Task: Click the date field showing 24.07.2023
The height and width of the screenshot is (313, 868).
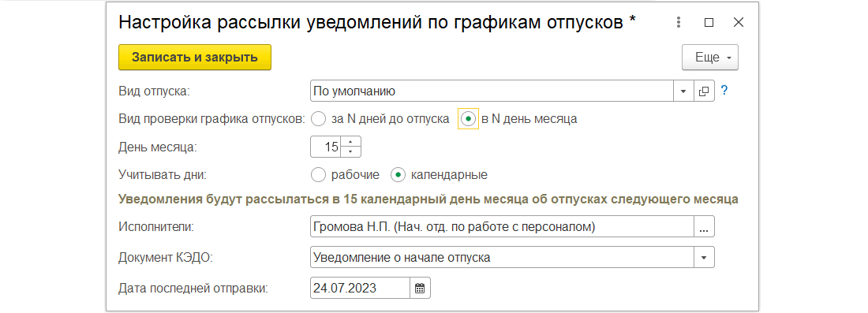Action: (x=361, y=288)
